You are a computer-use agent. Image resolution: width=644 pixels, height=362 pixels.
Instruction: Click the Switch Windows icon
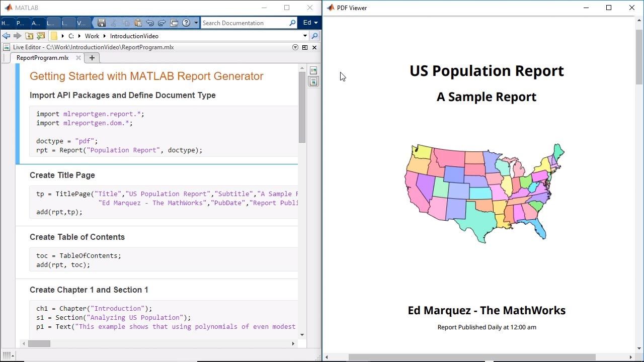[174, 23]
